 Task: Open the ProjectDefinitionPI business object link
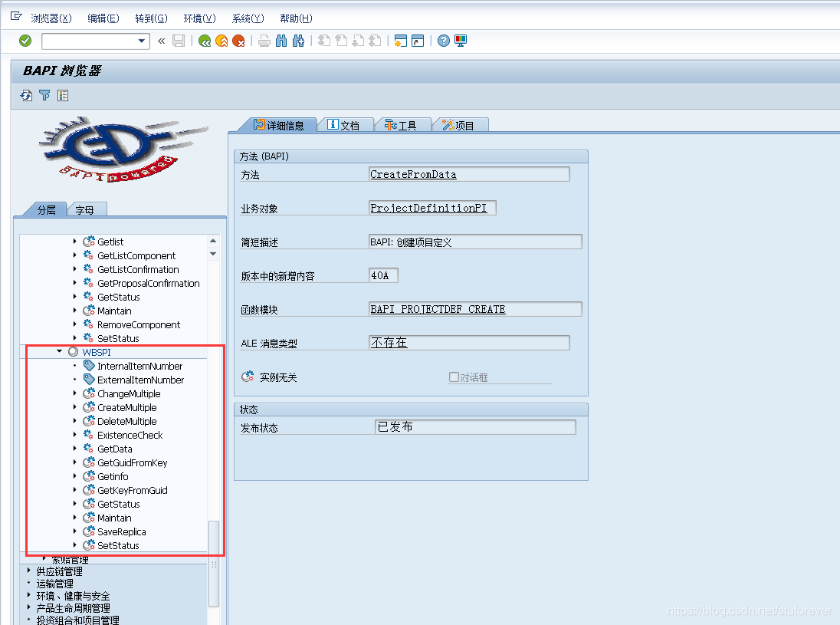pos(428,208)
